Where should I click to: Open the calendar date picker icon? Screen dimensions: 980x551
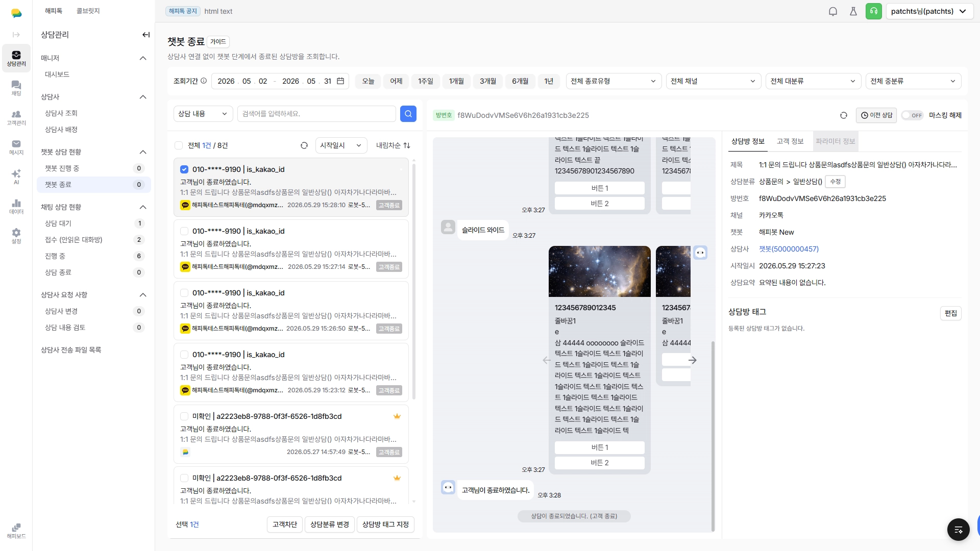click(x=340, y=81)
